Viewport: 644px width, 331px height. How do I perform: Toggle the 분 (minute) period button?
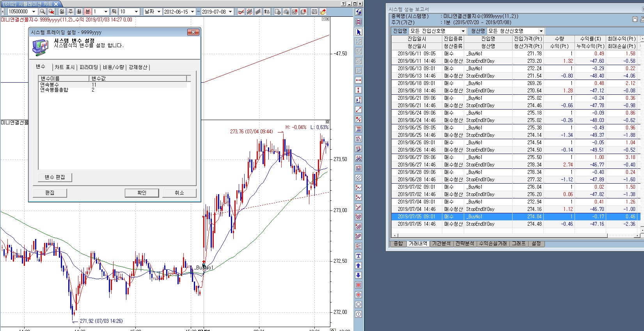[88, 12]
